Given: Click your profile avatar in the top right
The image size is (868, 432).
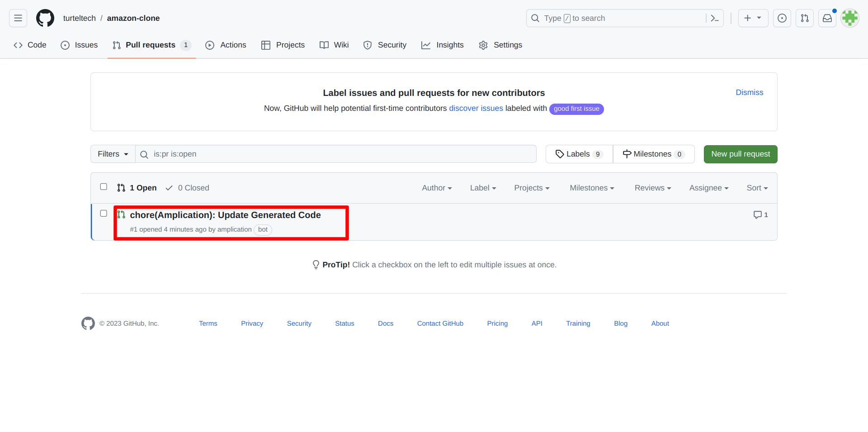Looking at the screenshot, I should (850, 18).
